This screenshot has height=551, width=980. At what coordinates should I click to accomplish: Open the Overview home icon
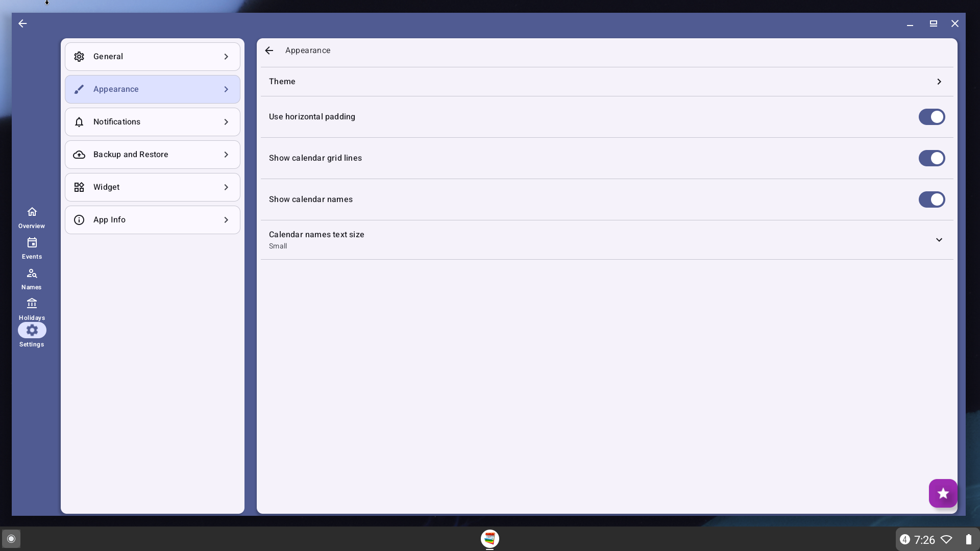pos(32,212)
